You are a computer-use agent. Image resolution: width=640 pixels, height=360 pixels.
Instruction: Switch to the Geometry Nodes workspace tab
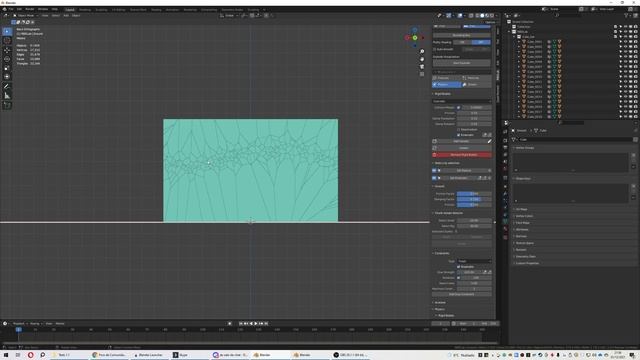tap(232, 9)
